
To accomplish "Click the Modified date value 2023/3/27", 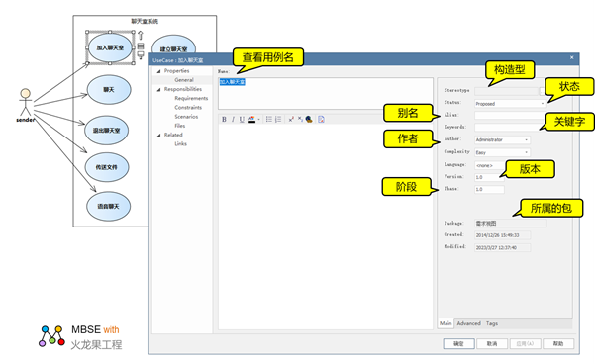I will pyautogui.click(x=502, y=247).
